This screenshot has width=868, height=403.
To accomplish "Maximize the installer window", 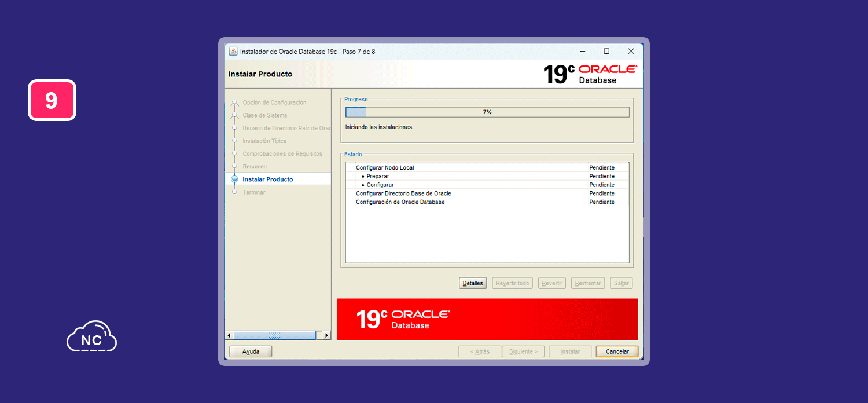I will pos(606,51).
